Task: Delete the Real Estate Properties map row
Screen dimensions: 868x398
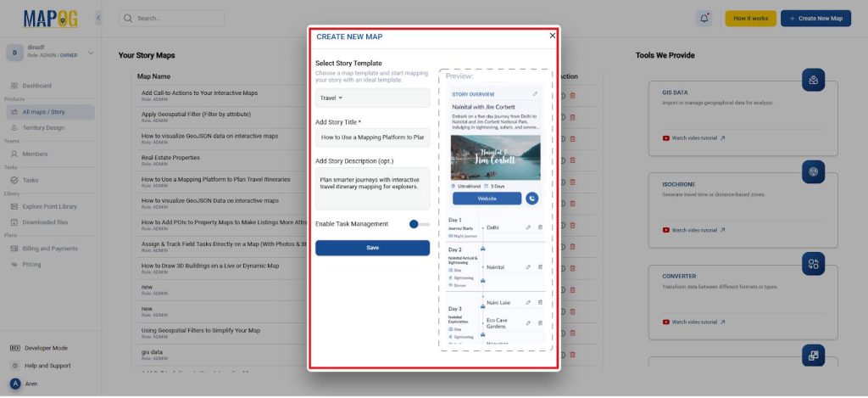Action: [x=572, y=160]
